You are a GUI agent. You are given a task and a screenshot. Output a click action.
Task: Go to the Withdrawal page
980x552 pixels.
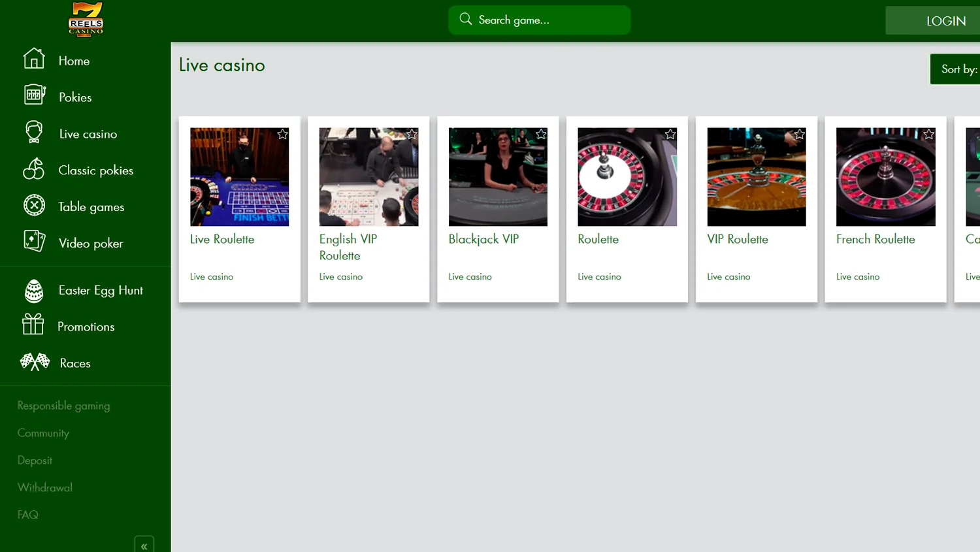pyautogui.click(x=45, y=487)
